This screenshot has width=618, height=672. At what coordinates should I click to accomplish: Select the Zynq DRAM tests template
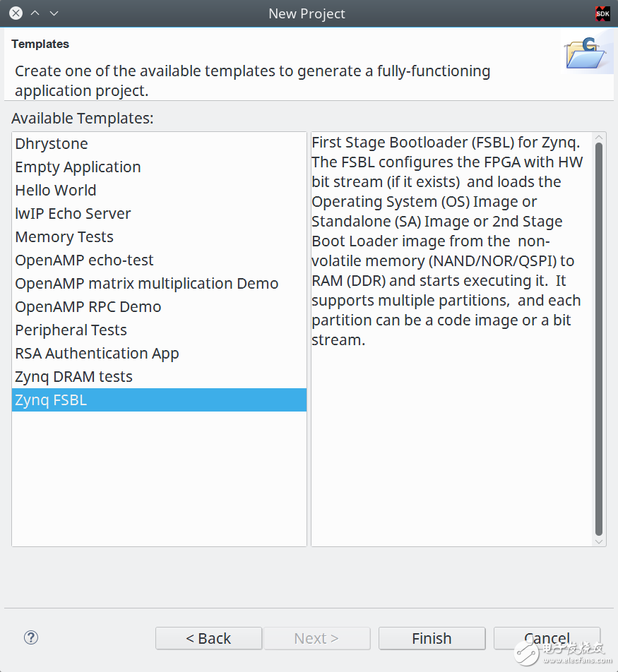pyautogui.click(x=73, y=376)
